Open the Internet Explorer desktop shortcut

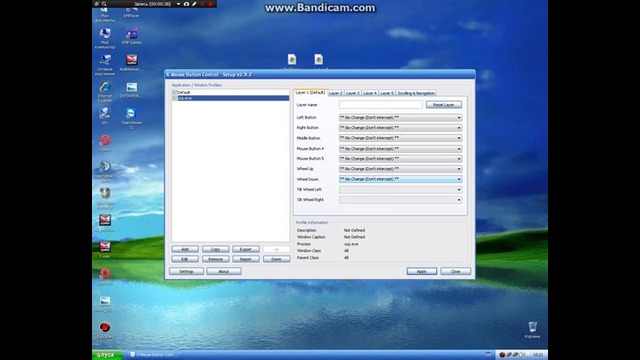(105, 91)
